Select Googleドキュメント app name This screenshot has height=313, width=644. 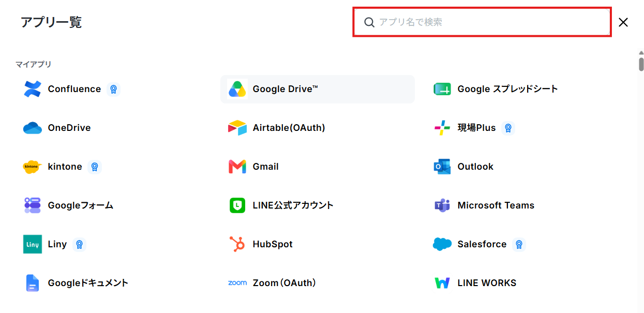tap(88, 283)
